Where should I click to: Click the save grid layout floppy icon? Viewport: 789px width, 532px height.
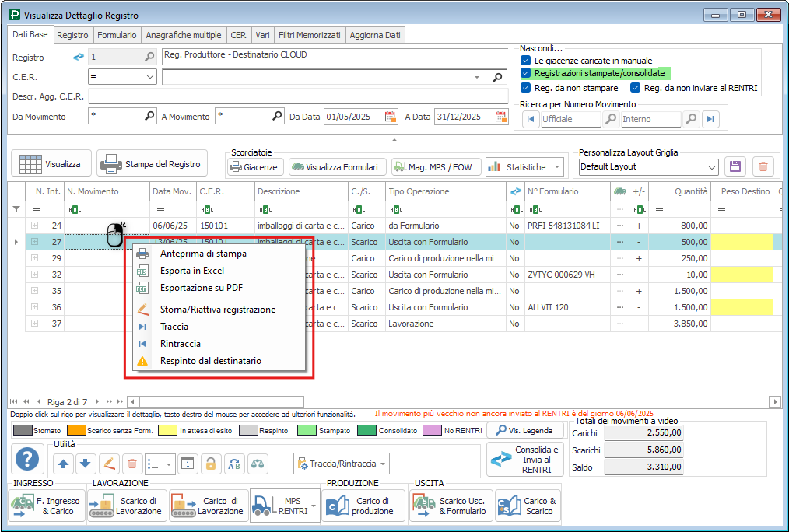pos(735,166)
